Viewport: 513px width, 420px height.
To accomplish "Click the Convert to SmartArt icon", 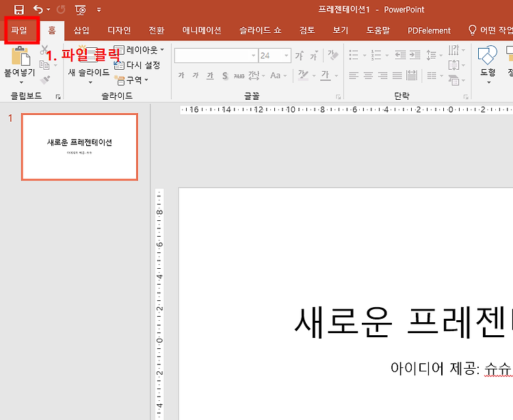I will click(x=453, y=80).
